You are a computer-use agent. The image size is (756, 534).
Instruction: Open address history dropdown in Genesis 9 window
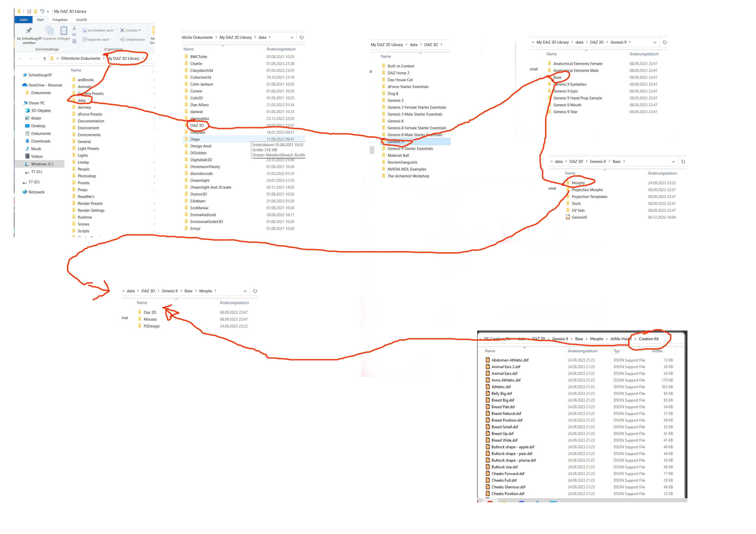point(655,42)
